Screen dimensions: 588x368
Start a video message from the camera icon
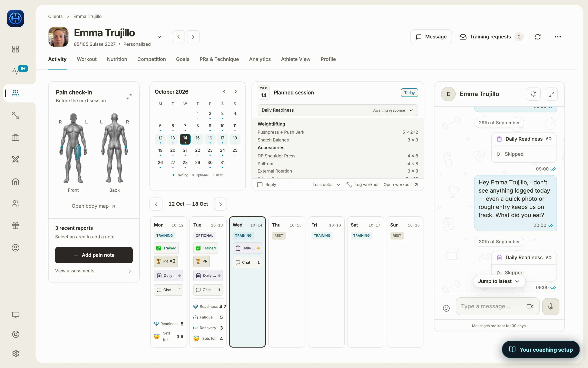(x=530, y=306)
